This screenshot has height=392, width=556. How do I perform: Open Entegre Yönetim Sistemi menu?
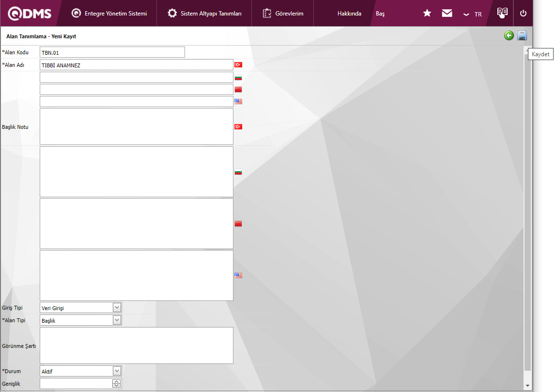pyautogui.click(x=109, y=13)
